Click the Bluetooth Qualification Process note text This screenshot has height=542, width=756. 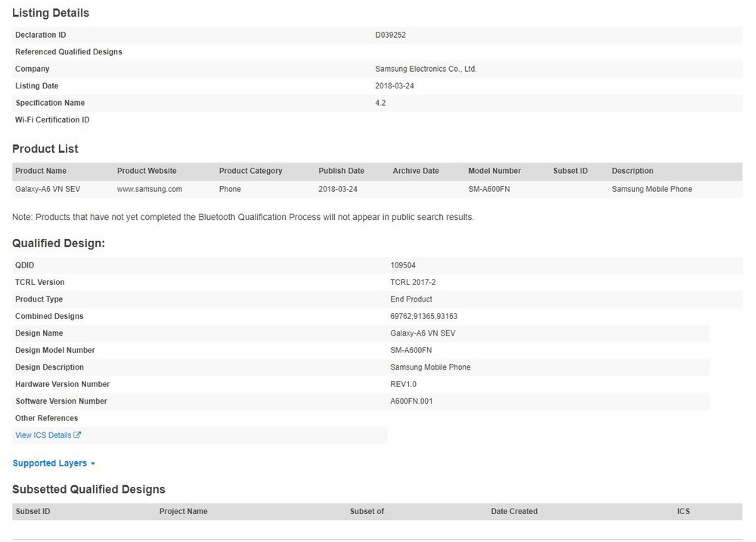coord(243,217)
